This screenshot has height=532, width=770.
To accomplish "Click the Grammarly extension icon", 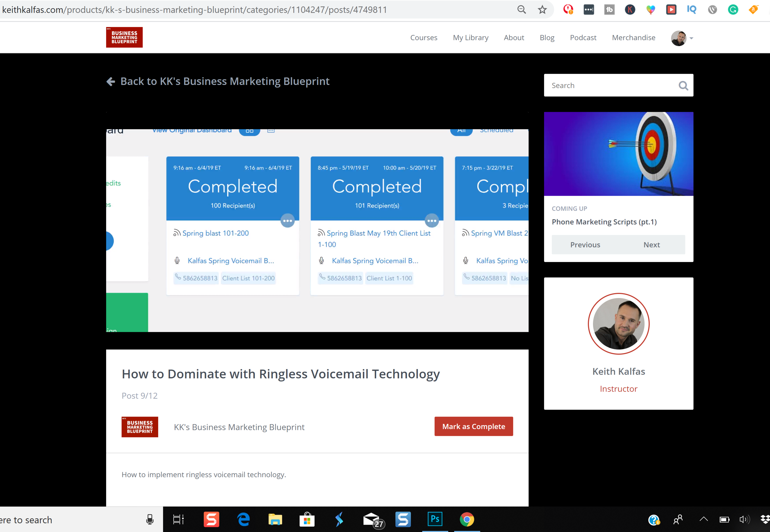I will click(733, 10).
